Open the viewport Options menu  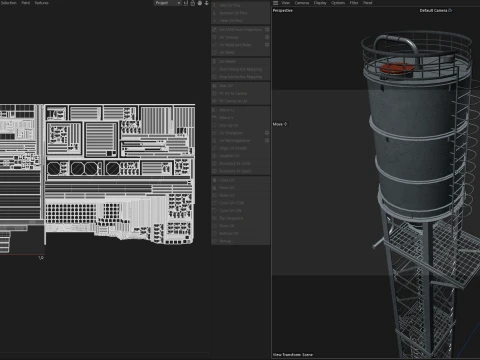(338, 3)
